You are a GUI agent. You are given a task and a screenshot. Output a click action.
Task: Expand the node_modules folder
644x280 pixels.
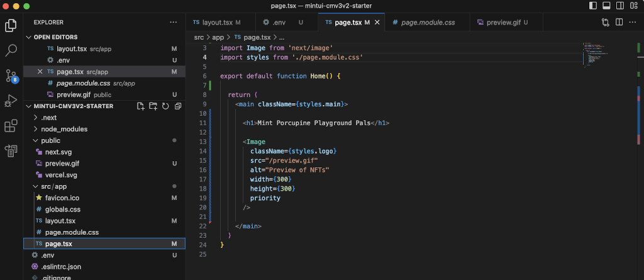104,129
